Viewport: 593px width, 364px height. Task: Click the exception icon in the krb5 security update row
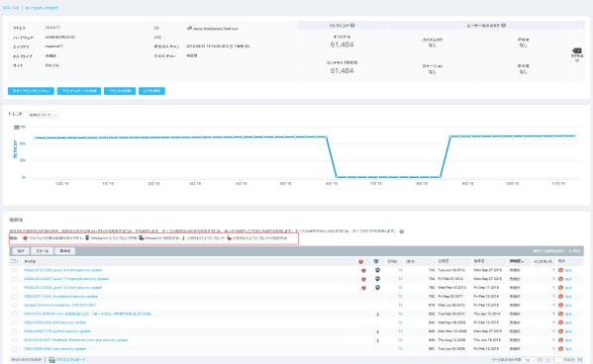[x=561, y=322]
